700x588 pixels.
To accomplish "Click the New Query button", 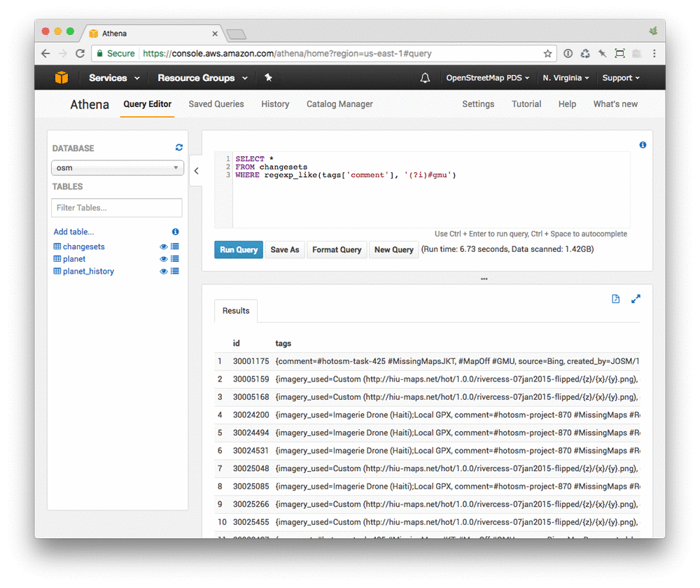I will point(393,250).
